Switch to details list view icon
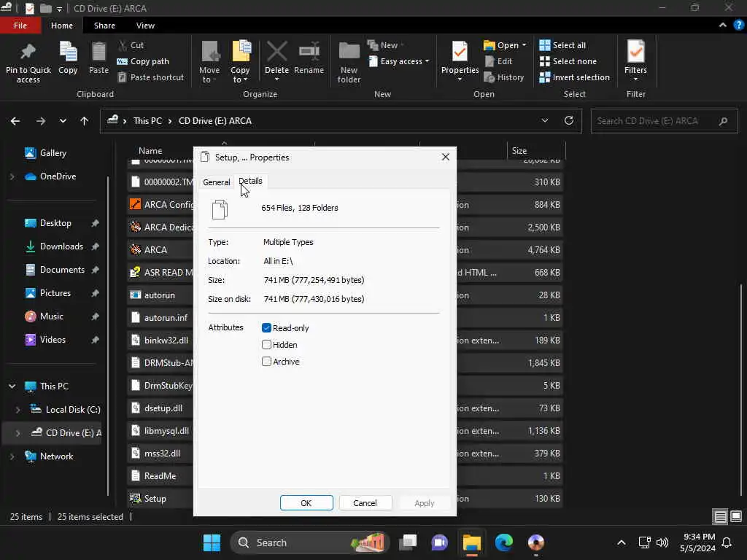The height and width of the screenshot is (560, 747). point(720,516)
